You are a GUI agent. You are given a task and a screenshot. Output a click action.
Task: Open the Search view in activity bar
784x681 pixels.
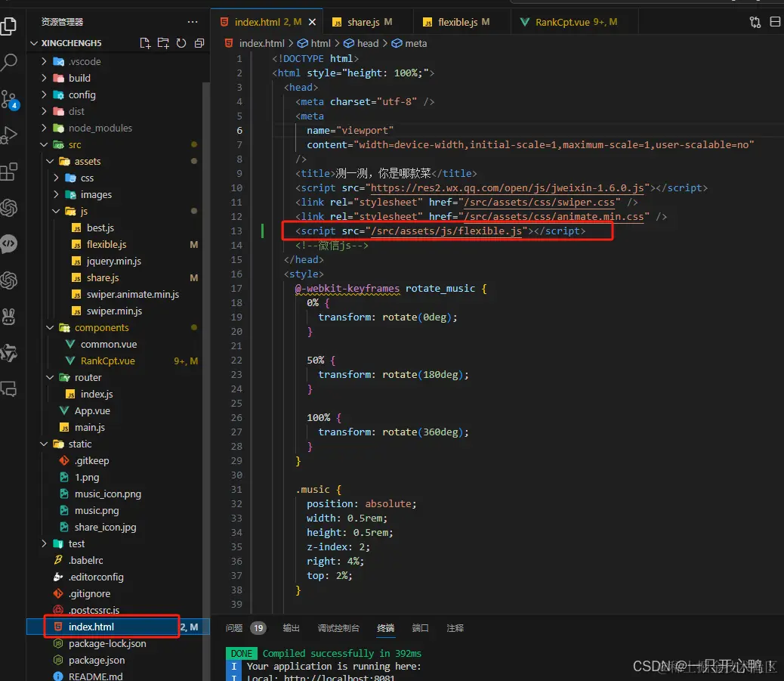coord(9,63)
